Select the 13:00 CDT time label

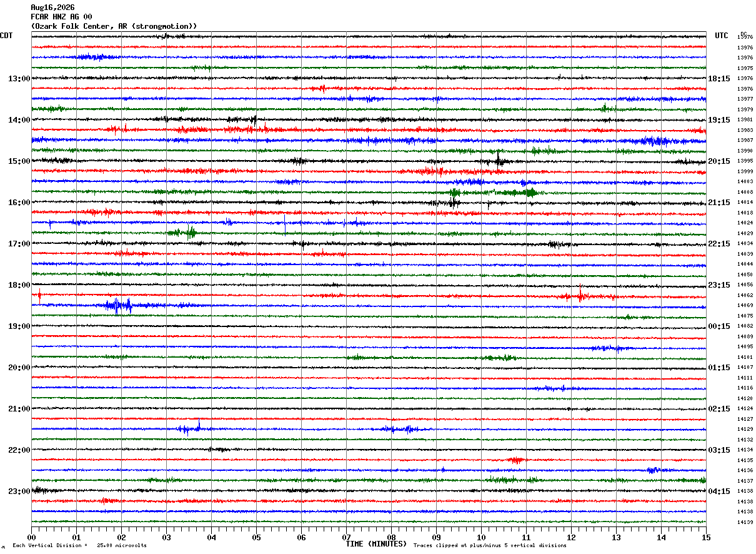[x=19, y=79]
